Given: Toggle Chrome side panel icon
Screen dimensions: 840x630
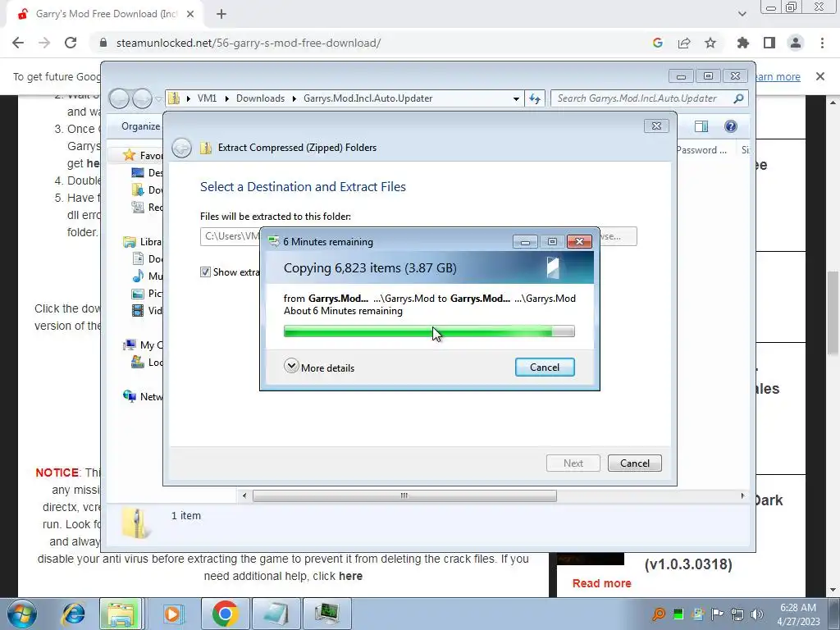Looking at the screenshot, I should coord(769,43).
